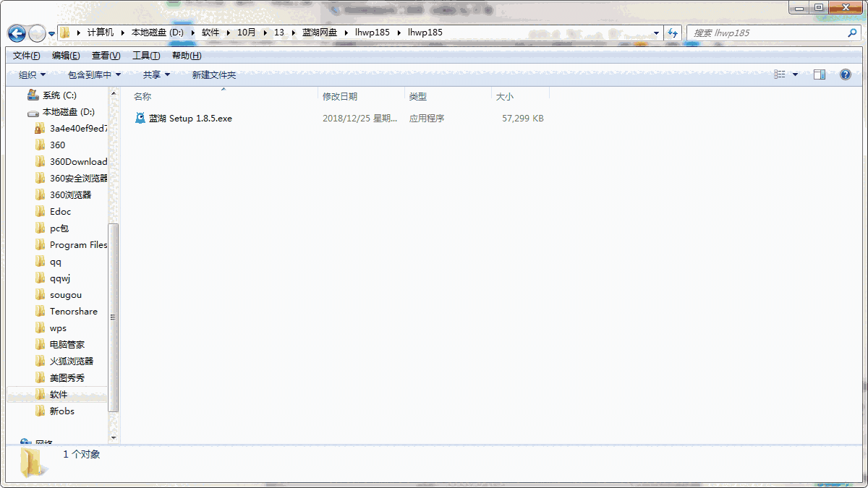Click the 火狐浏览器 folder icon
Screen dimensions: 868x488
coord(40,361)
